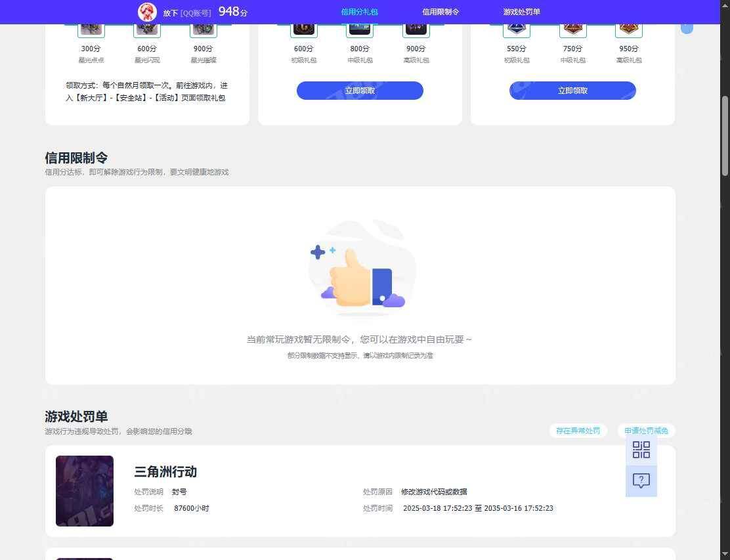Click the 领取方式 instructions text

146,92
